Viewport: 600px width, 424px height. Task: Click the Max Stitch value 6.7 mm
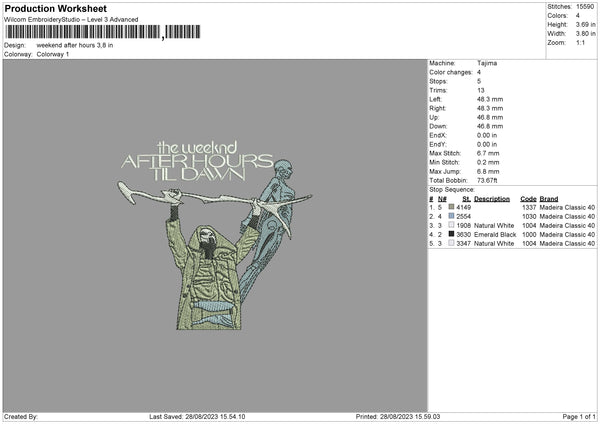point(488,153)
